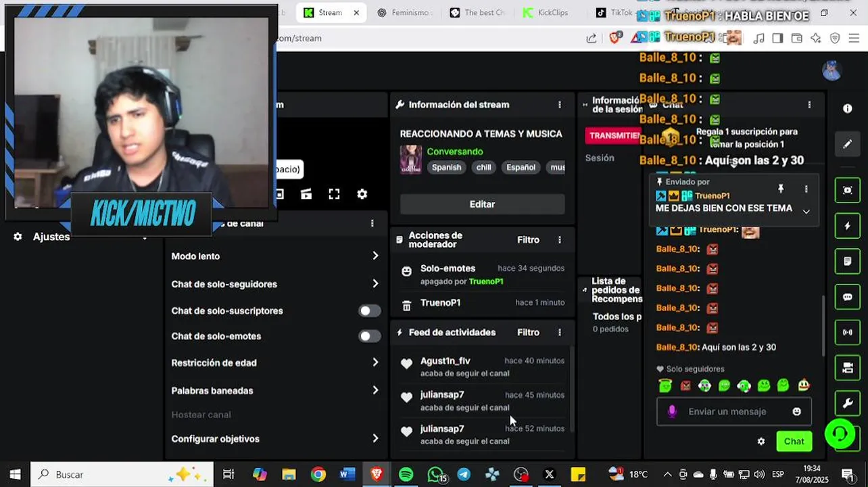
Task: Toggle Chat de solo-emotes switch
Action: point(369,336)
